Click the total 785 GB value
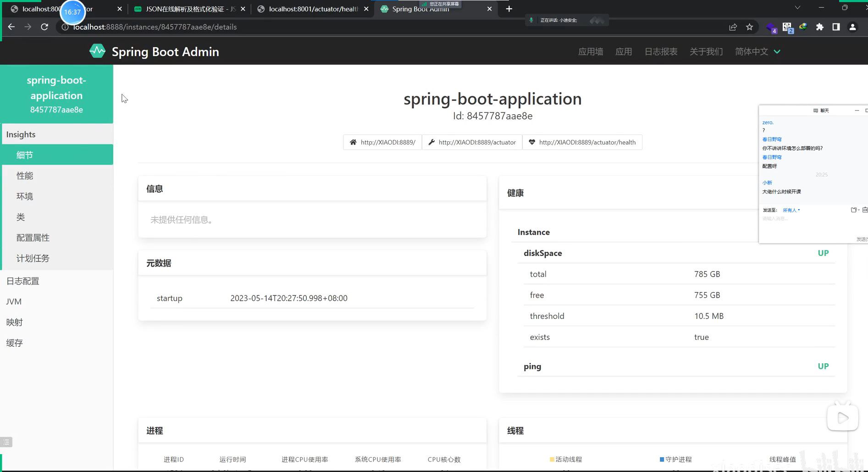This screenshot has width=868, height=472. tap(707, 274)
